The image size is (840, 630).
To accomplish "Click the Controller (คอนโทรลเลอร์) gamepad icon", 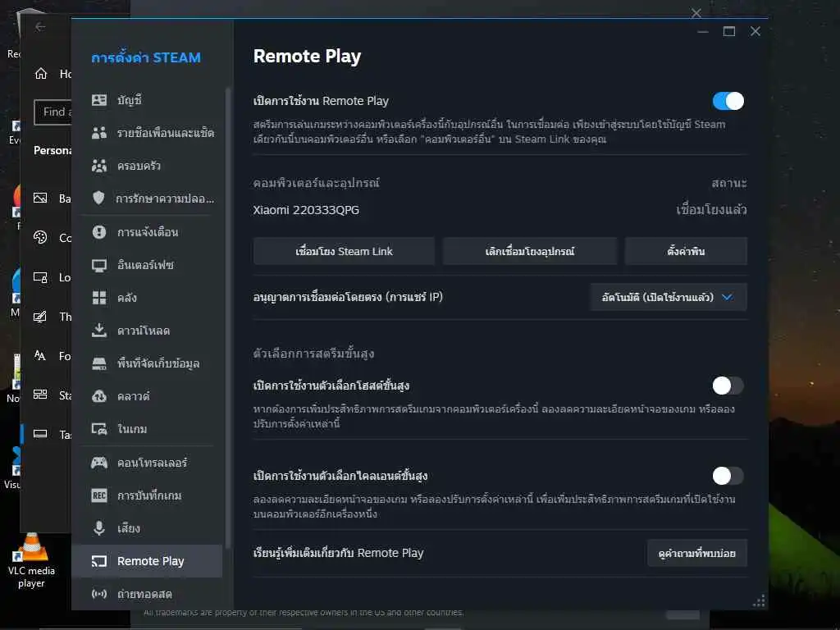I will (99, 463).
